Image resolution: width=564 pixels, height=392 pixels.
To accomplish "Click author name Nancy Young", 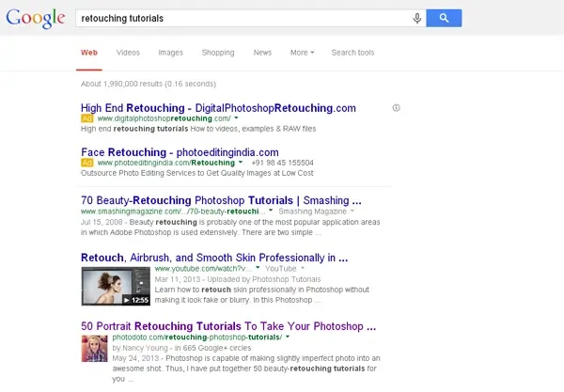I will tap(146, 348).
